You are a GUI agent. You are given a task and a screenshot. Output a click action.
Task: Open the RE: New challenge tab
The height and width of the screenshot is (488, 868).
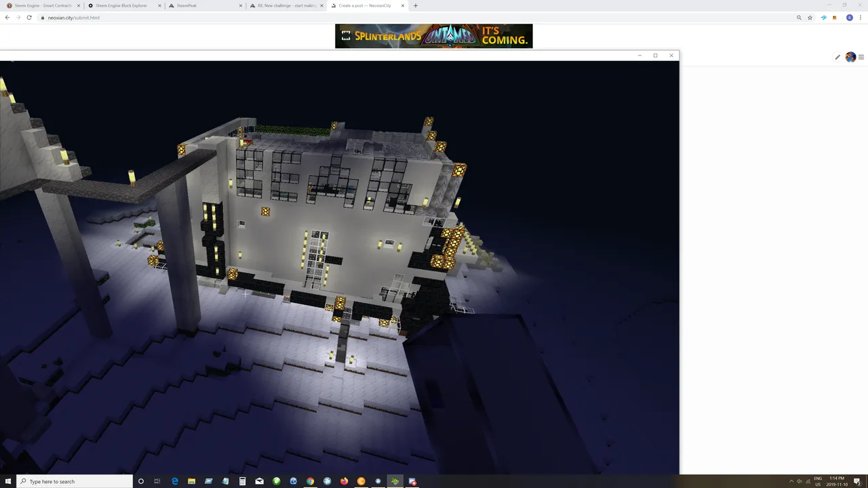point(285,5)
